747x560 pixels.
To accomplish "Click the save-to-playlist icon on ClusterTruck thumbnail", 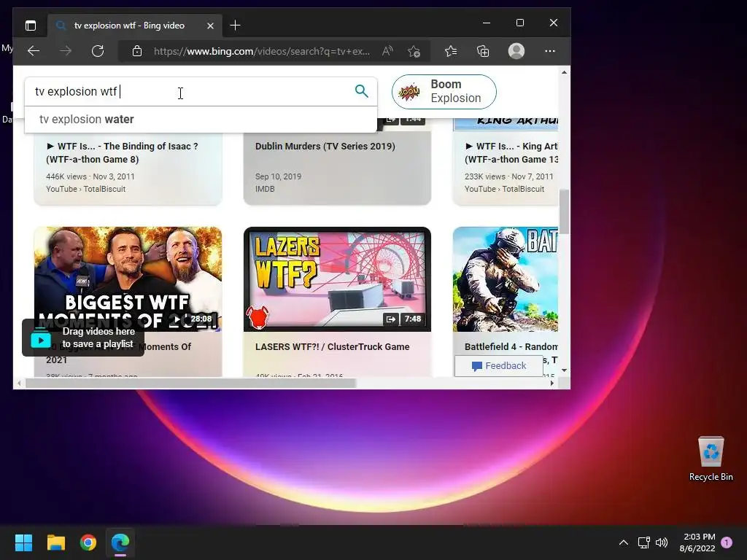I will coord(391,319).
